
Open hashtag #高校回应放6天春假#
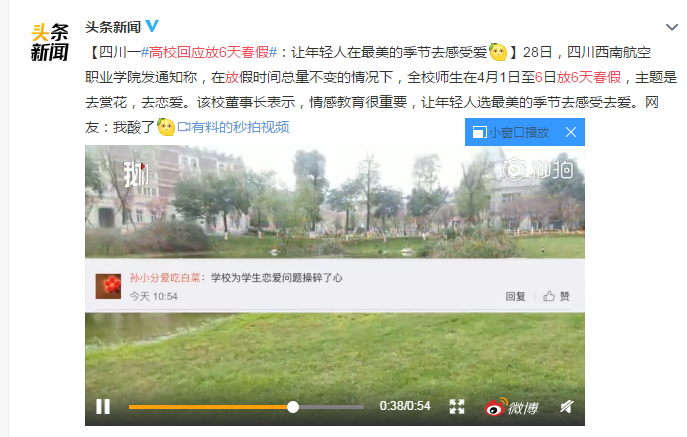pyautogui.click(x=209, y=53)
